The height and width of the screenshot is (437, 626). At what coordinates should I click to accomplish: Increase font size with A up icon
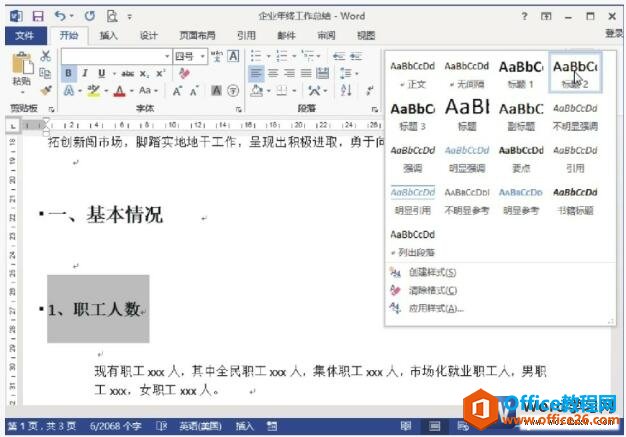(x=177, y=91)
